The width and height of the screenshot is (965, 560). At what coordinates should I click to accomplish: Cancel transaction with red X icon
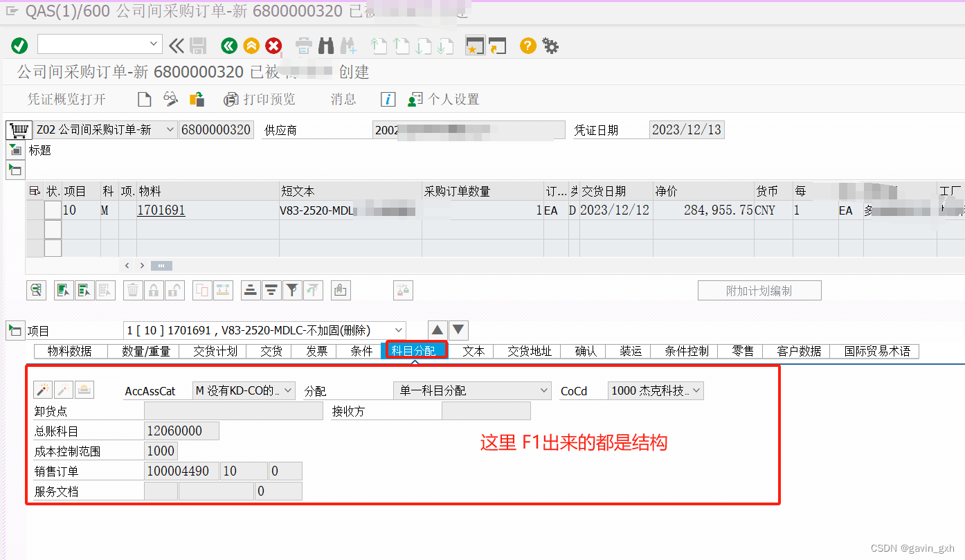tap(273, 46)
